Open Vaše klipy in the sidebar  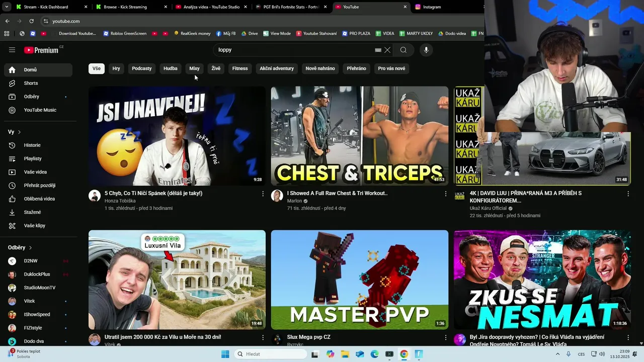[38, 226]
